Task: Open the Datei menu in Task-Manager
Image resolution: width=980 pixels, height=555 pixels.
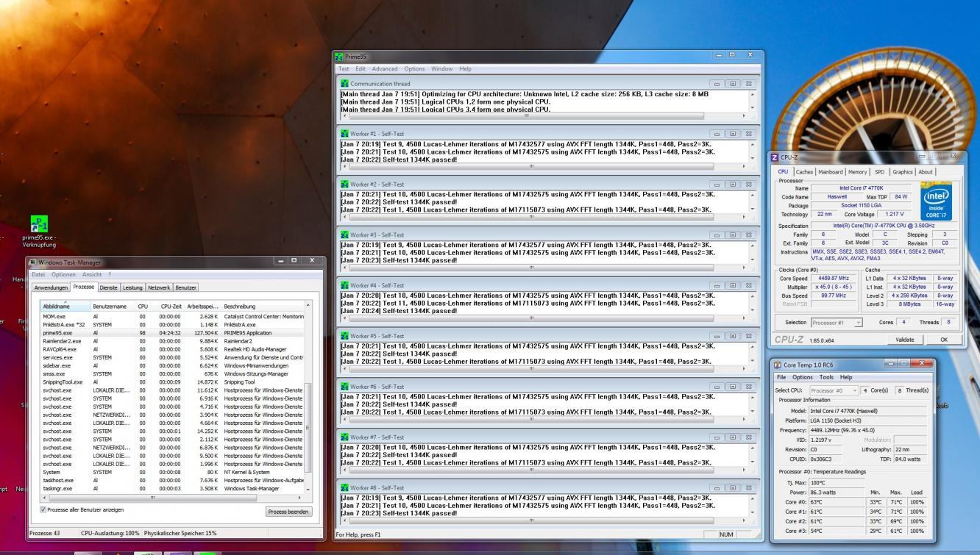Action: click(x=38, y=274)
